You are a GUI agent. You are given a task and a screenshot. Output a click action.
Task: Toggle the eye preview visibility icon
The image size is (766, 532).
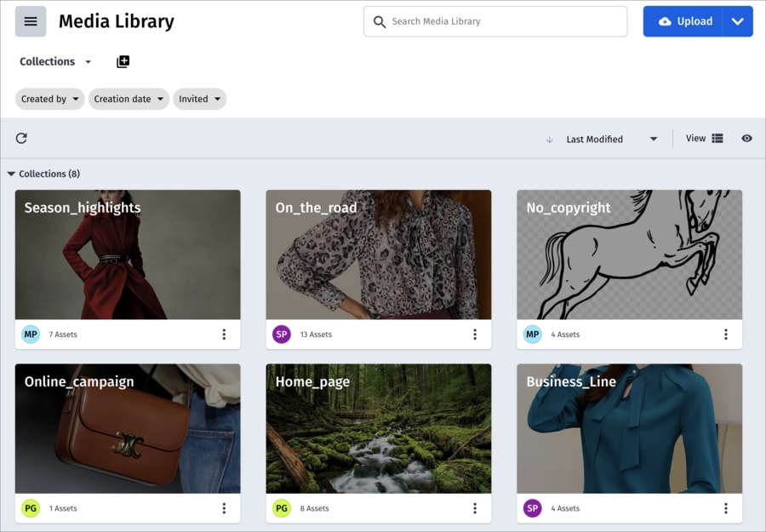point(746,138)
